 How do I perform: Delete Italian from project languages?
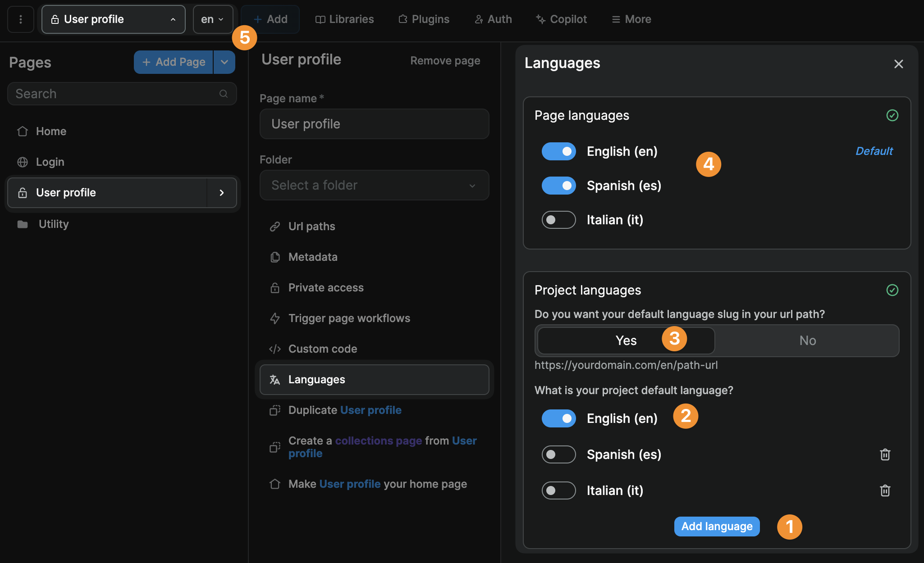point(884,490)
